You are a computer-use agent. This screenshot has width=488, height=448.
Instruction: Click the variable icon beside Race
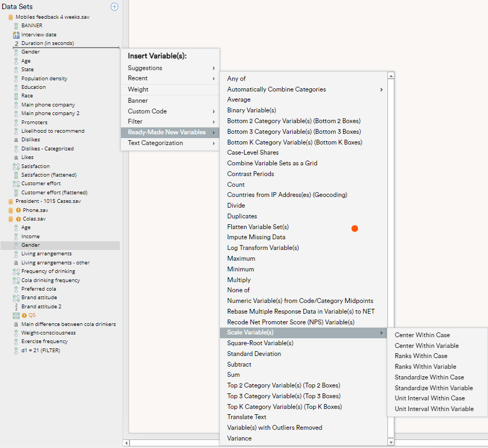pos(16,96)
